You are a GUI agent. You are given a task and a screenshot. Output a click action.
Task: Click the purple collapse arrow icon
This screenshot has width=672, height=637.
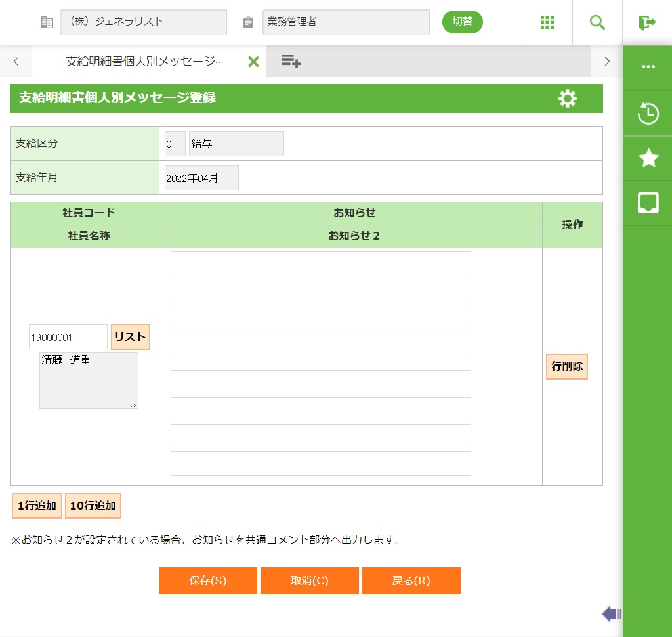coord(612,614)
